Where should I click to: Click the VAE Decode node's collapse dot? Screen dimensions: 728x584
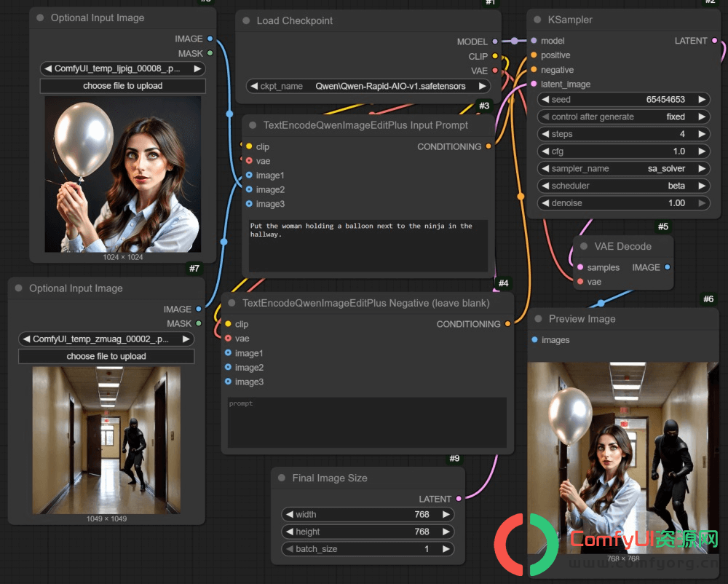point(584,247)
